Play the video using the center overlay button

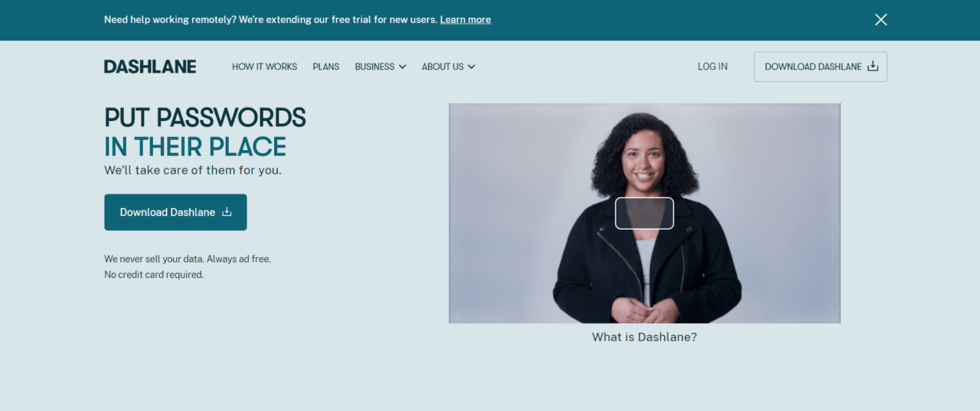click(x=645, y=214)
